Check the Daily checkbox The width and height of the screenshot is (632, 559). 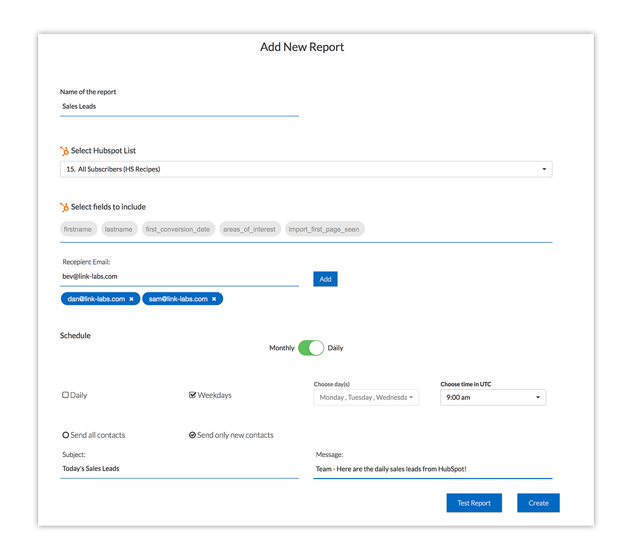[66, 395]
